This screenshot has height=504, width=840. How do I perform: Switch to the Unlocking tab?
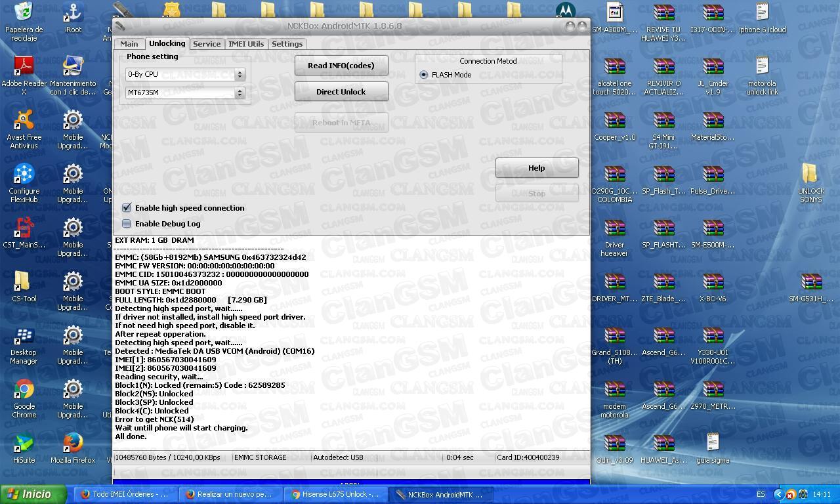point(167,43)
